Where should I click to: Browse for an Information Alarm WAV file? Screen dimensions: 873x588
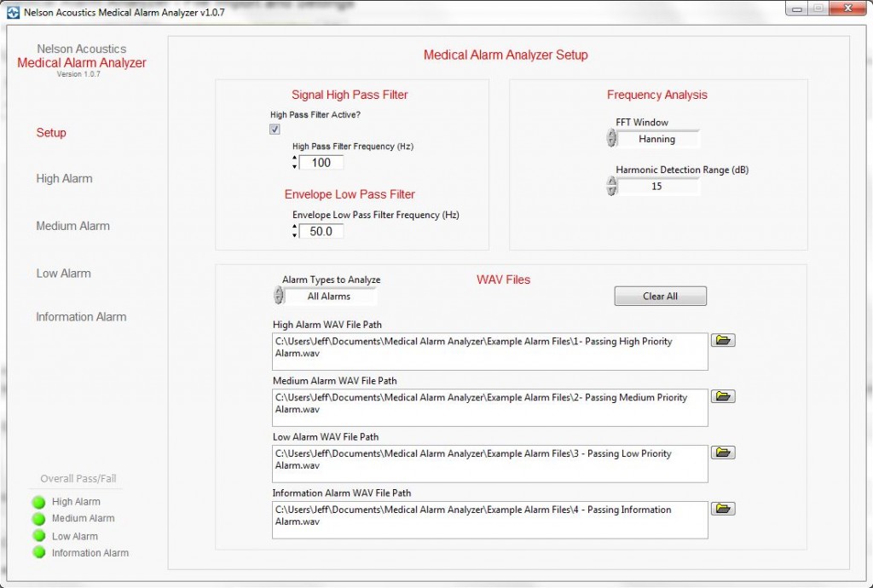coord(721,508)
